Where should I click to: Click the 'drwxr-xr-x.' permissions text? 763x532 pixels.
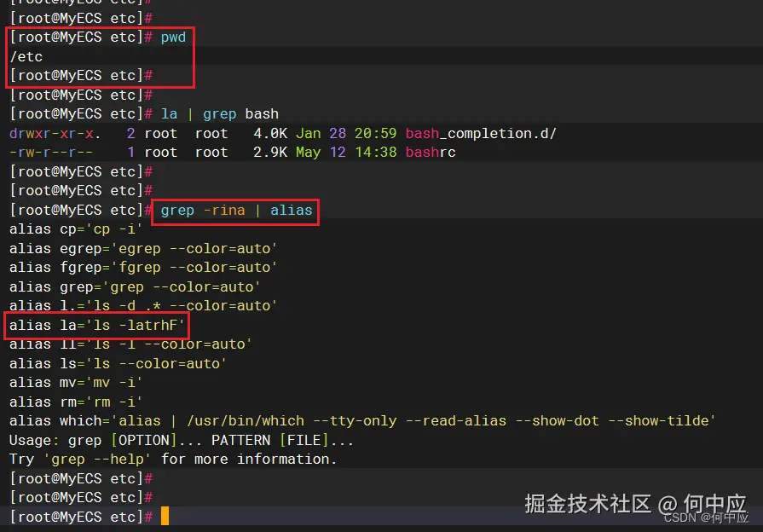(55, 133)
